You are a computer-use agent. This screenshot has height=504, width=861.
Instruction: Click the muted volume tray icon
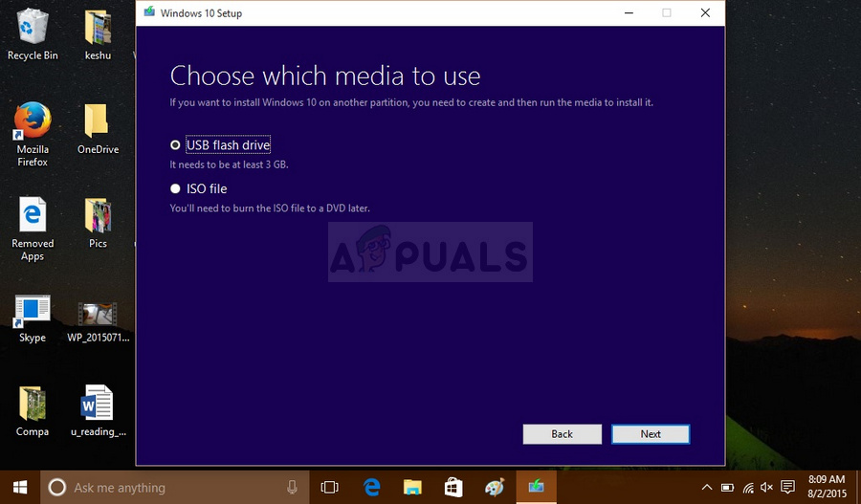pos(766,488)
